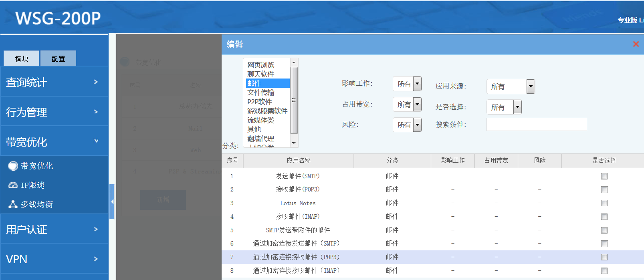Switch to the 配置 tab
This screenshot has height=280, width=644.
pos(58,58)
